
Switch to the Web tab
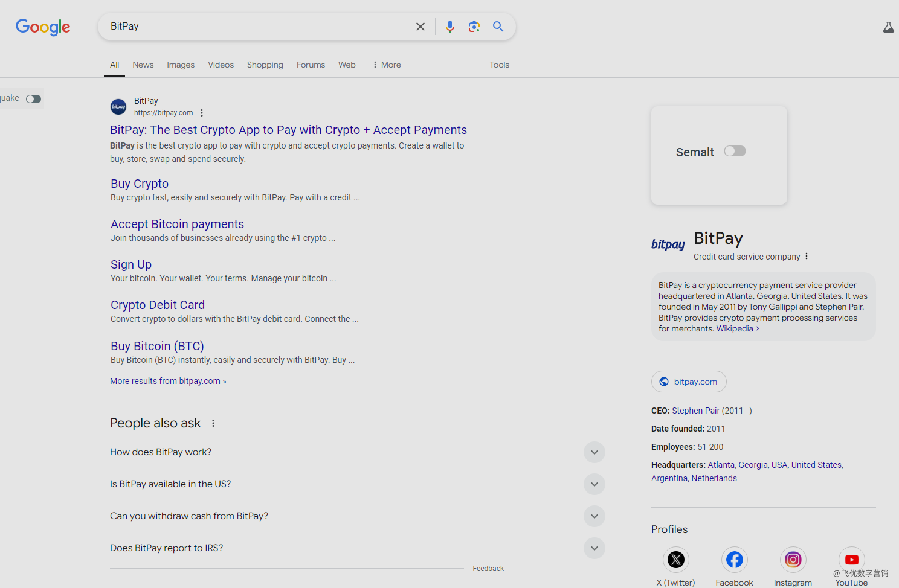347,65
